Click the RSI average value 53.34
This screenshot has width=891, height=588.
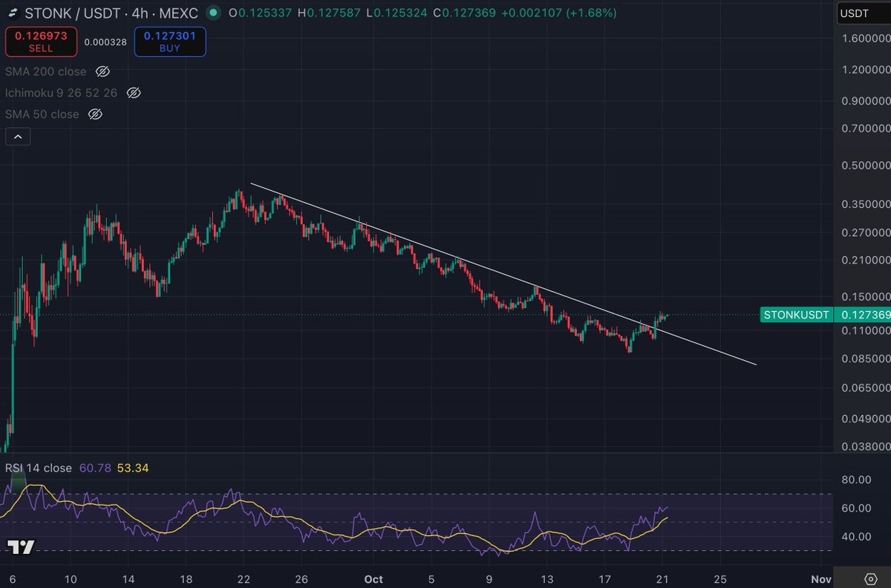tap(133, 468)
